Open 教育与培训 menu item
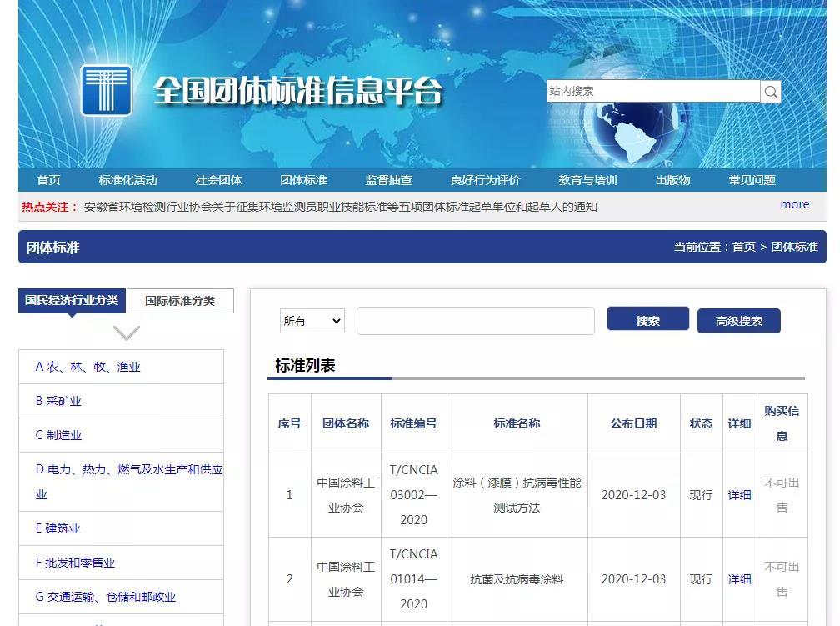This screenshot has width=840, height=626. 587,180
